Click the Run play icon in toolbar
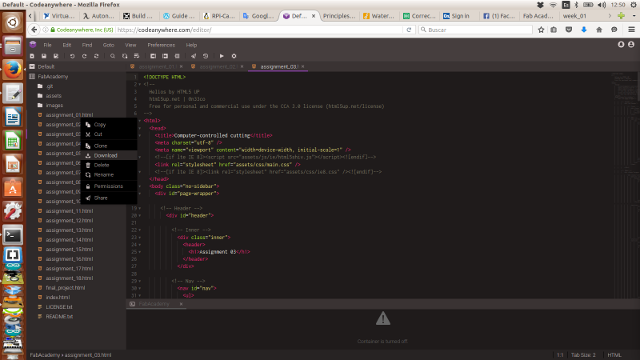The height and width of the screenshot is (360, 640). pos(222,56)
